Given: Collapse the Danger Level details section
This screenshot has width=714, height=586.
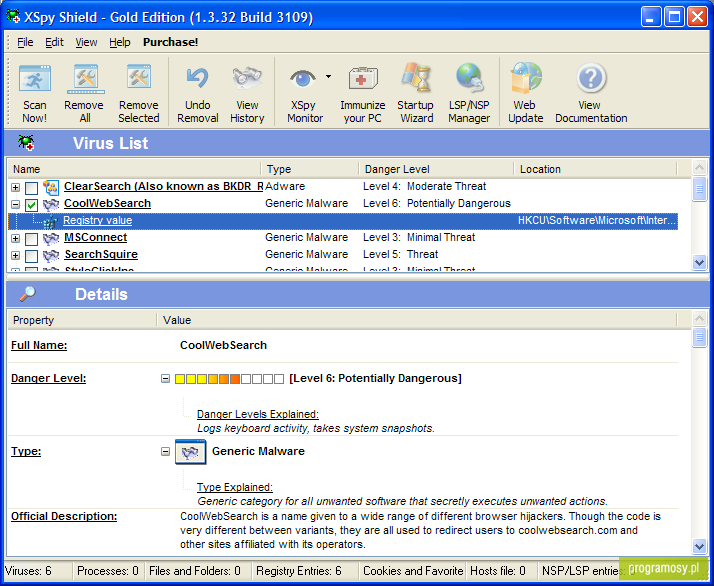Looking at the screenshot, I should pos(165,378).
